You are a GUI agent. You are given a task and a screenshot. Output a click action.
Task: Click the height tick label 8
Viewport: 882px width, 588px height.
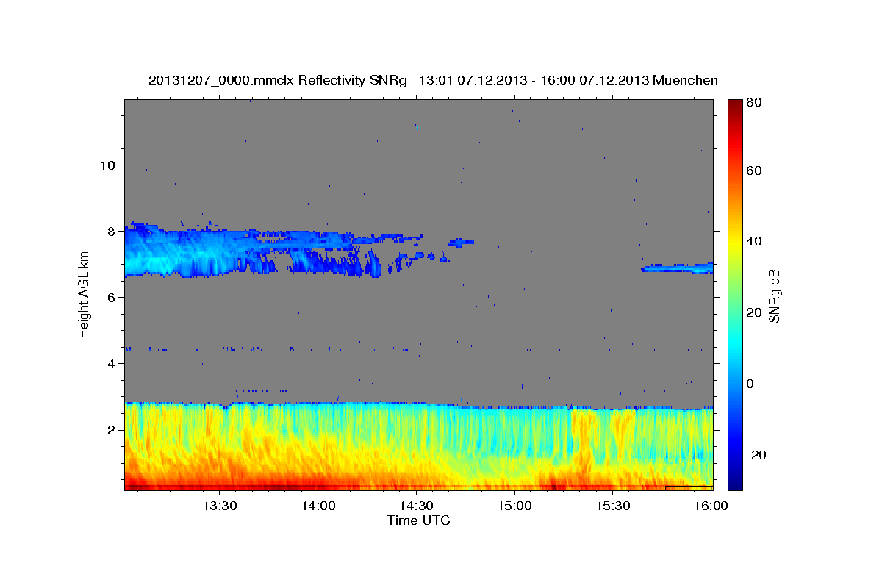111,231
